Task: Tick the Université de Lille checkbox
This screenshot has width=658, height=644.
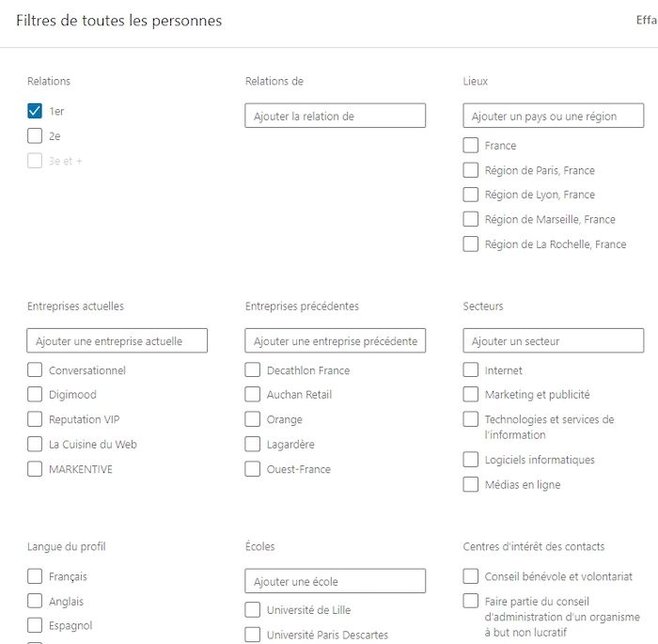Action: click(x=253, y=610)
